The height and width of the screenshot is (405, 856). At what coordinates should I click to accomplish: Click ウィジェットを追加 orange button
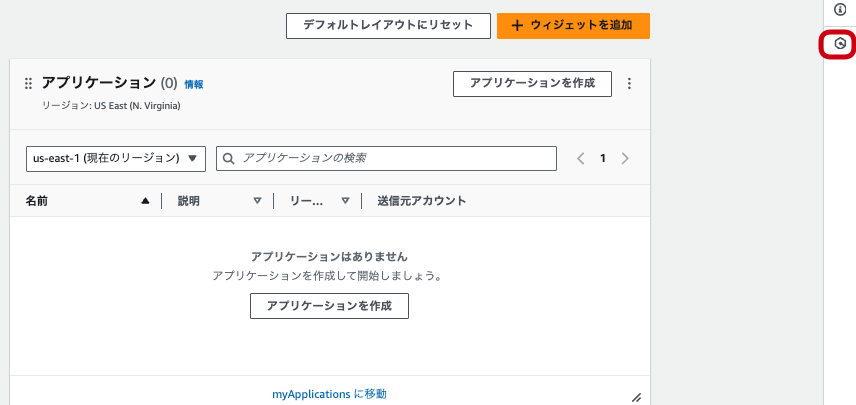573,26
